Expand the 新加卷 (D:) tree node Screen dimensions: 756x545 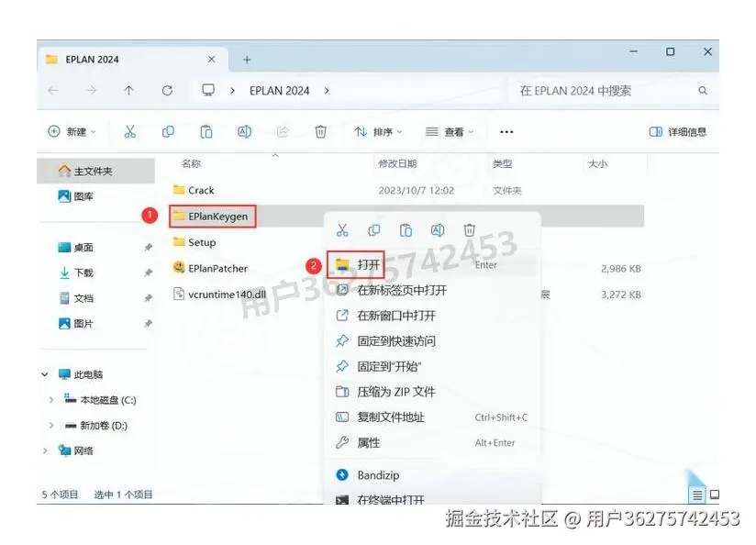51,426
